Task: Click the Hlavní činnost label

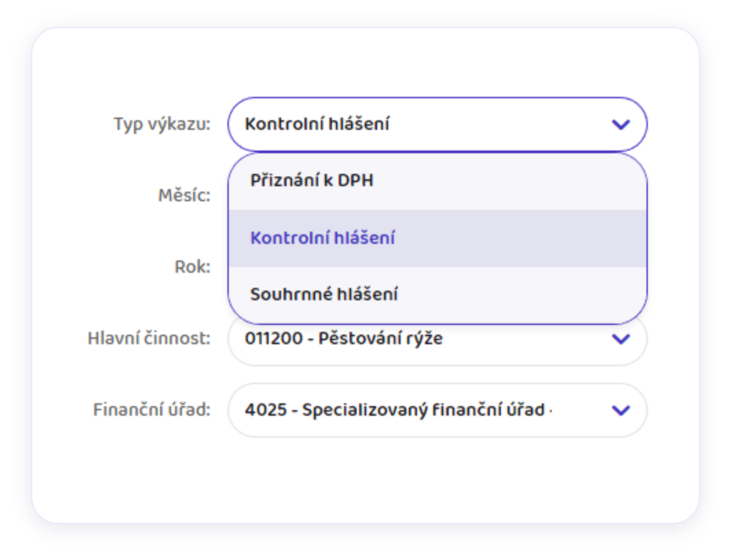Action: click(149, 339)
